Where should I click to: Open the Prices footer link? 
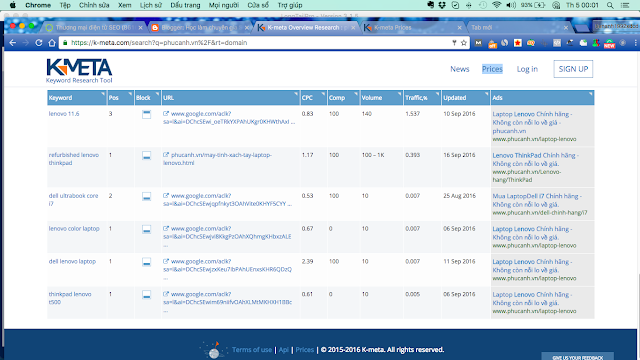[x=304, y=350]
